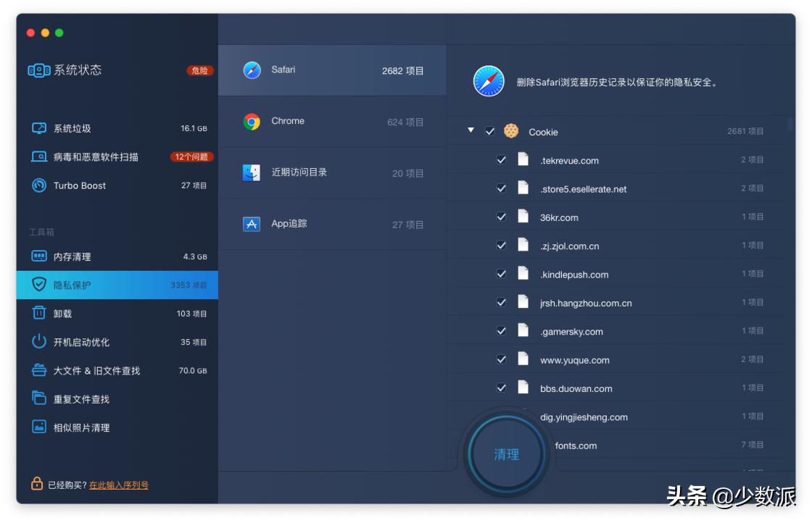Select startup optimization power icon
The image size is (812, 523).
[x=39, y=341]
